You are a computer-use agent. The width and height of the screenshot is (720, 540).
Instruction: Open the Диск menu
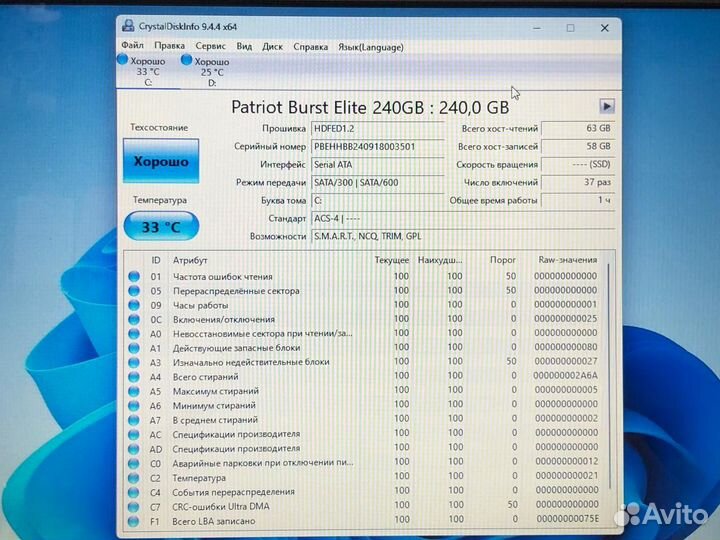point(272,47)
